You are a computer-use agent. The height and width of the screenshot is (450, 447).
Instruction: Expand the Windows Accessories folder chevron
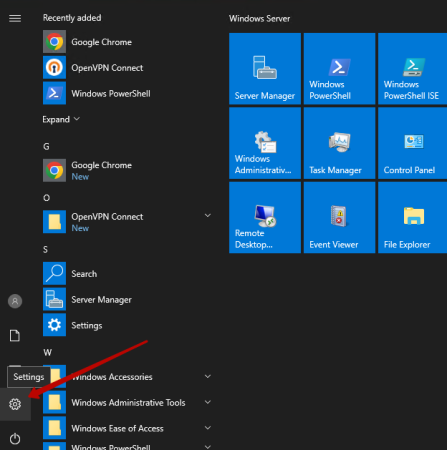[208, 376]
